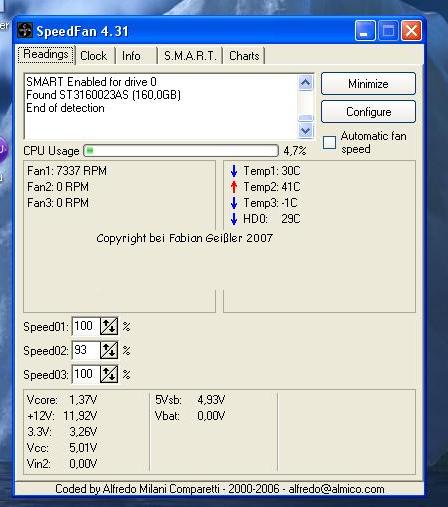Click the 'Fan1: 7337 RPM' reading

tap(67, 171)
